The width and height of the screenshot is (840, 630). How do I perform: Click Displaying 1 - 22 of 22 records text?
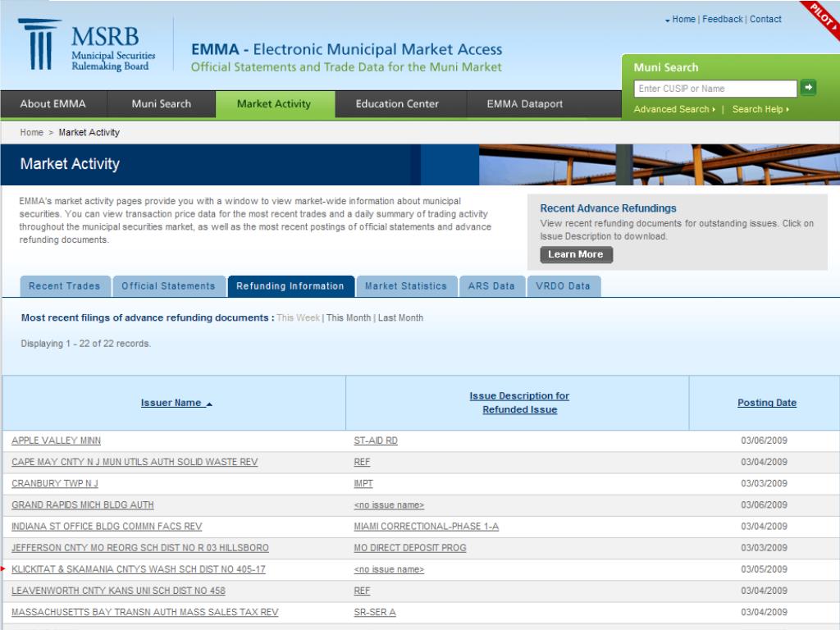(x=85, y=344)
